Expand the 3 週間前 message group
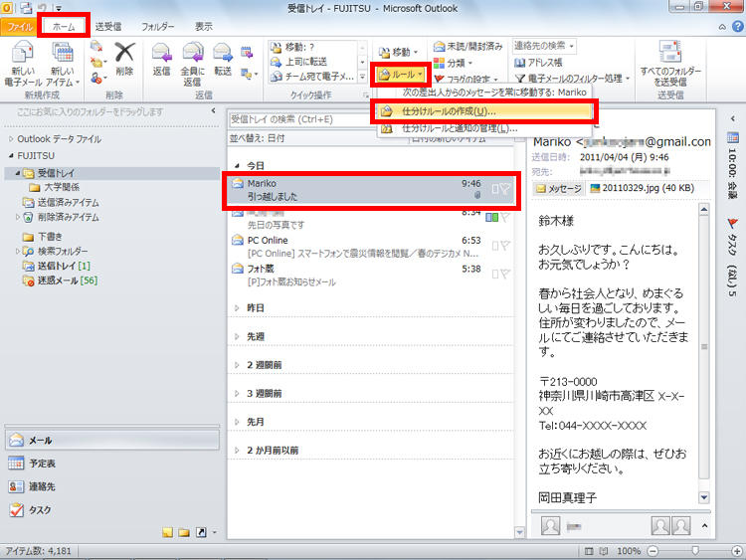The image size is (746, 560). click(237, 394)
